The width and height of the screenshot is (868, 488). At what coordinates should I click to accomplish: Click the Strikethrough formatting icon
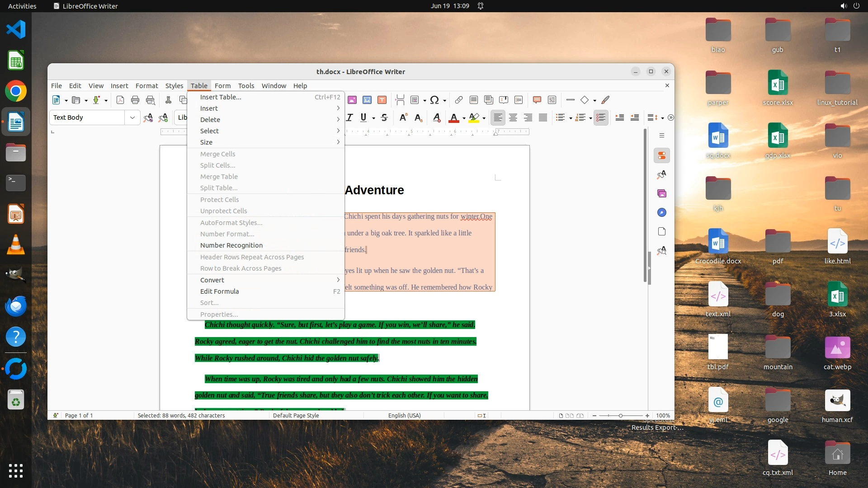point(384,117)
